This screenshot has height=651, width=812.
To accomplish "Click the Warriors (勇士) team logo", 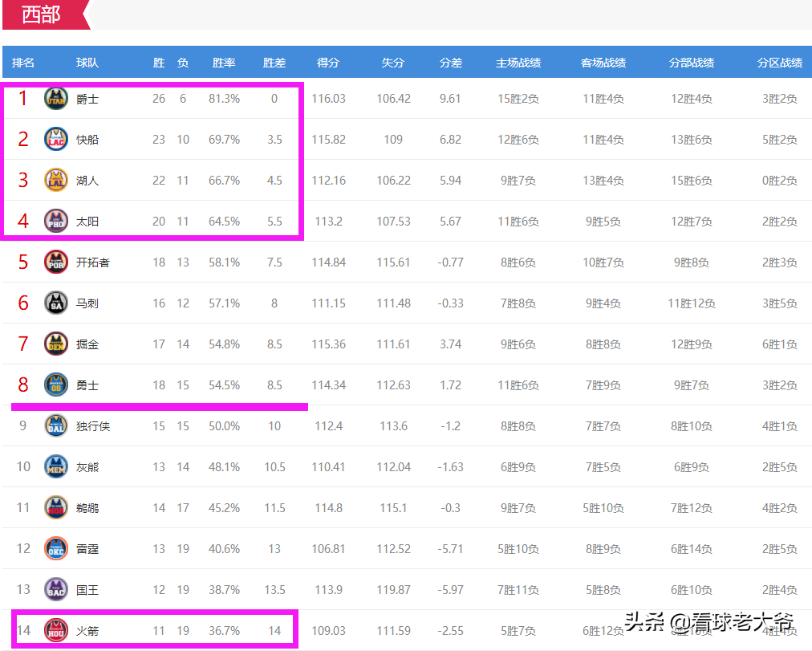I will (55, 384).
